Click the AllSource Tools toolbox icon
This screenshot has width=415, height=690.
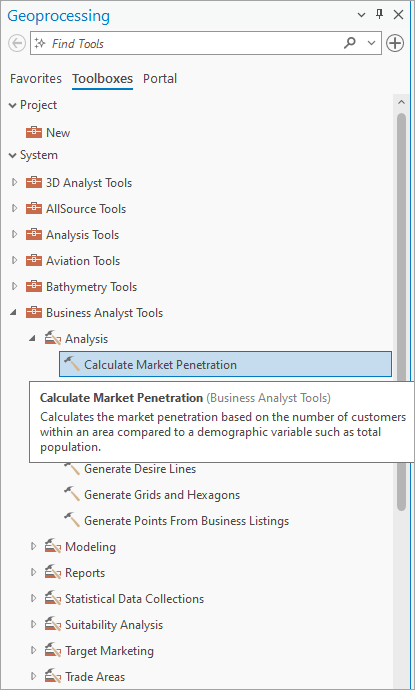point(34,208)
